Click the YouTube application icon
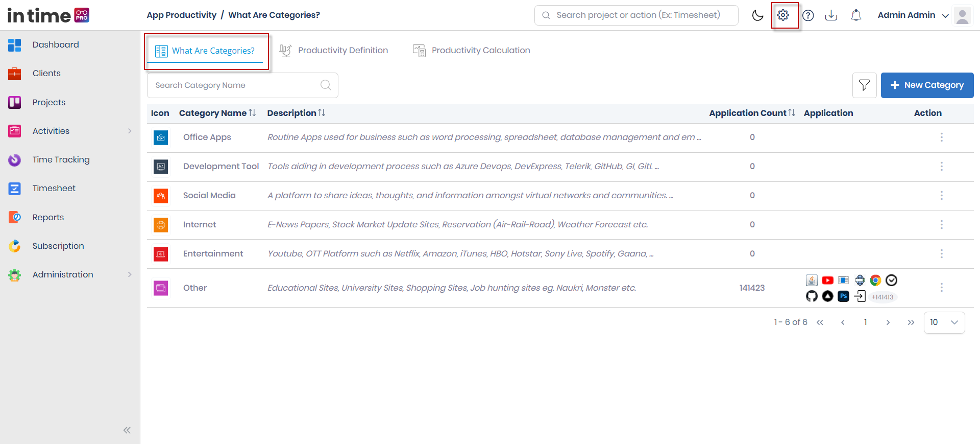 (x=827, y=280)
